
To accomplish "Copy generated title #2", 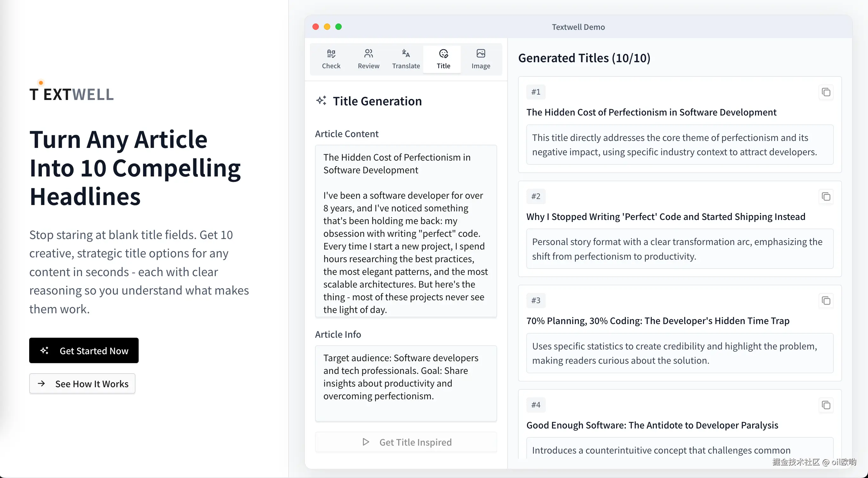I will click(826, 196).
